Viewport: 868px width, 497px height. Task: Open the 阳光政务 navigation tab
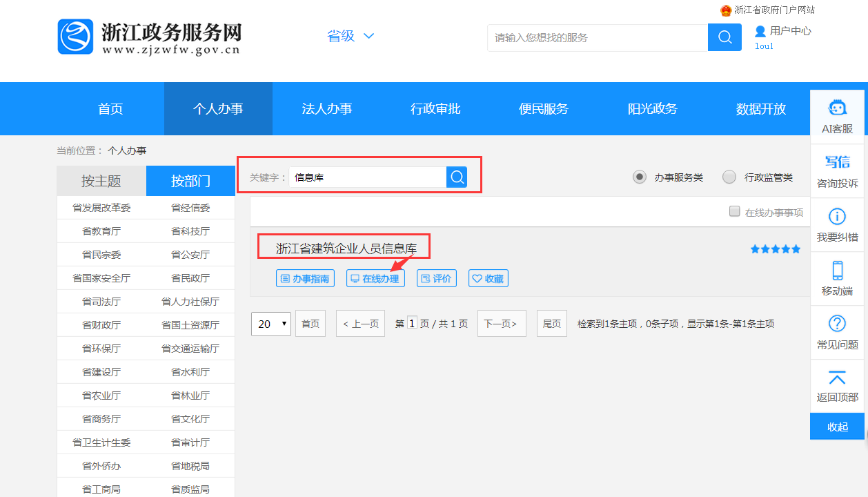(653, 109)
